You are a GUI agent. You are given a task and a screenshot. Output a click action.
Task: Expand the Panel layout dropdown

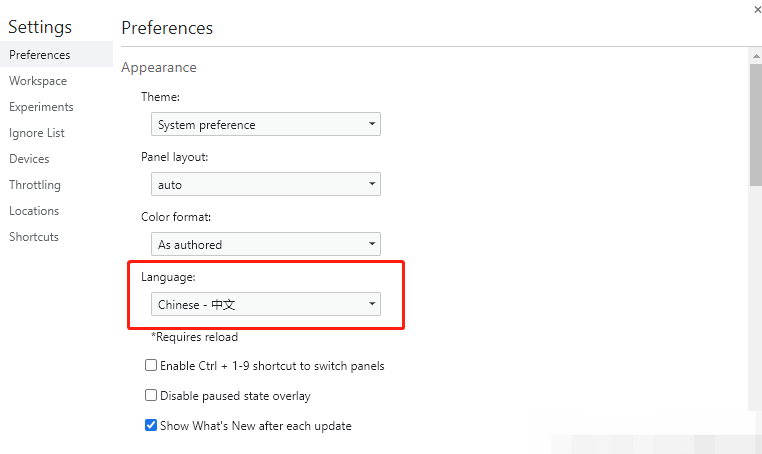point(266,185)
